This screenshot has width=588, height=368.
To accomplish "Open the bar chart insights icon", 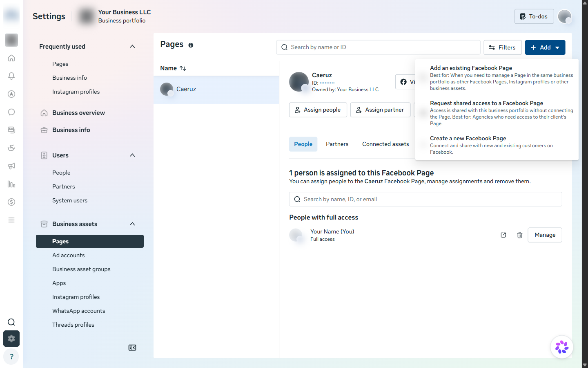I will point(11,184).
